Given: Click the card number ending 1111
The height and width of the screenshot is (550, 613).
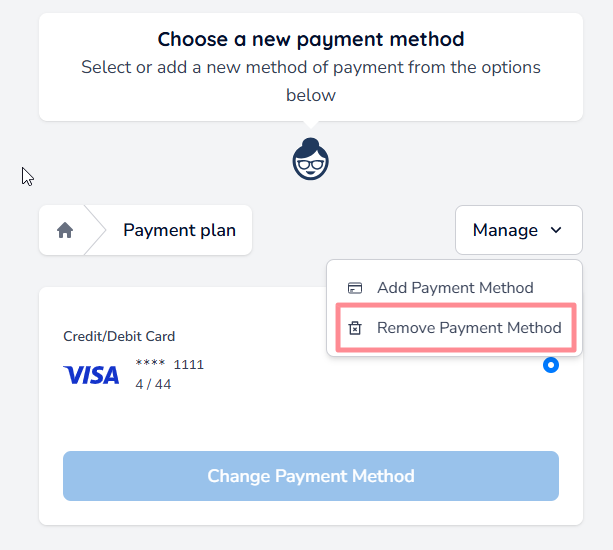Looking at the screenshot, I should 188,364.
